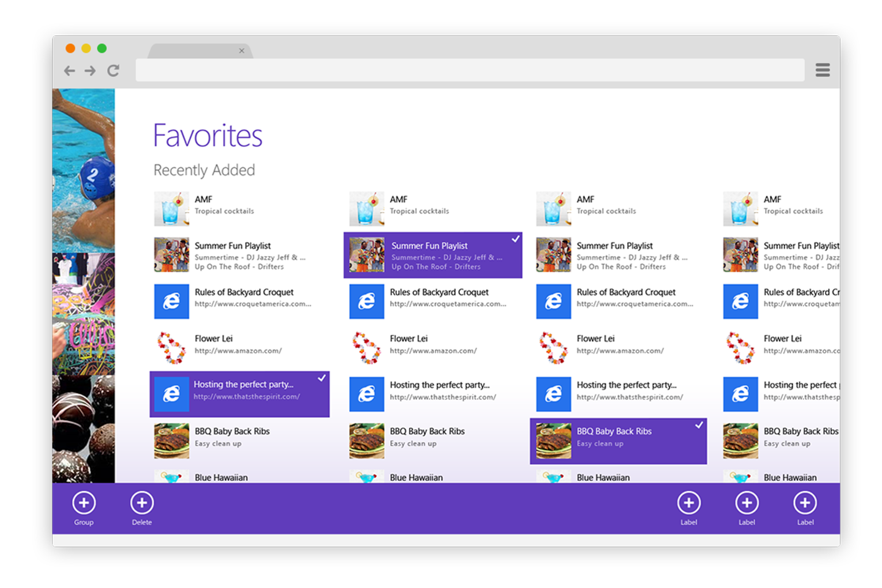Click the browser forward arrow
Viewport: 882px width, 588px height.
tap(90, 71)
